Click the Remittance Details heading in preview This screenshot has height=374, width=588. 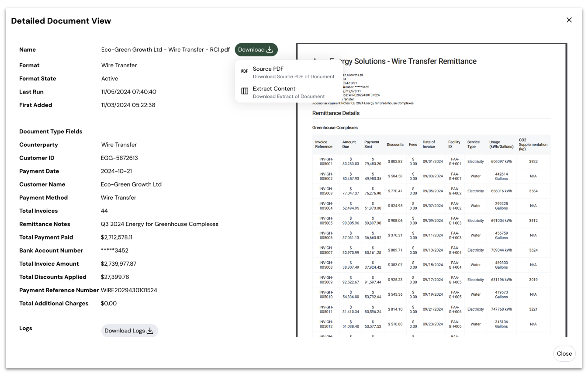[336, 113]
